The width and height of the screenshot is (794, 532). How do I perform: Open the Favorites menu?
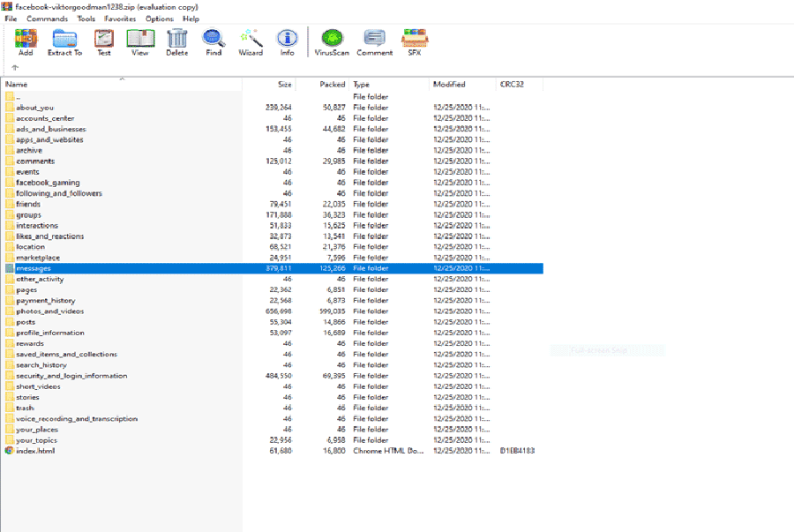[x=120, y=19]
